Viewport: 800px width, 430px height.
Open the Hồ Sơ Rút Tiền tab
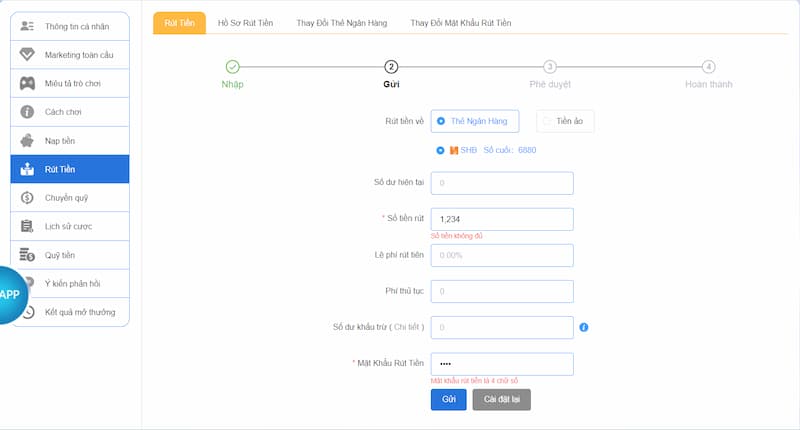point(245,22)
